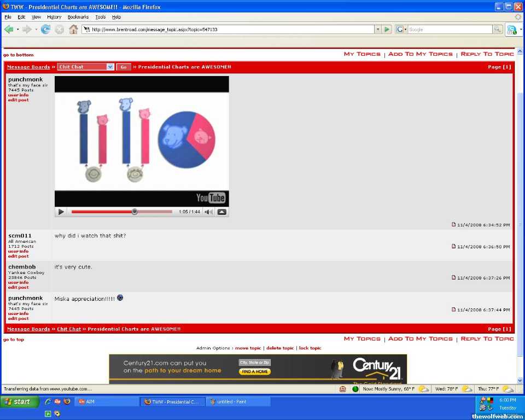The image size is (525, 420).
Task: Play the embedded YouTube video
Action: point(61,212)
